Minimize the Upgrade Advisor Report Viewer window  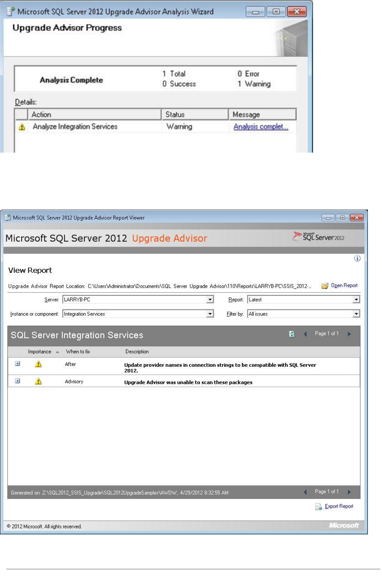(x=328, y=217)
